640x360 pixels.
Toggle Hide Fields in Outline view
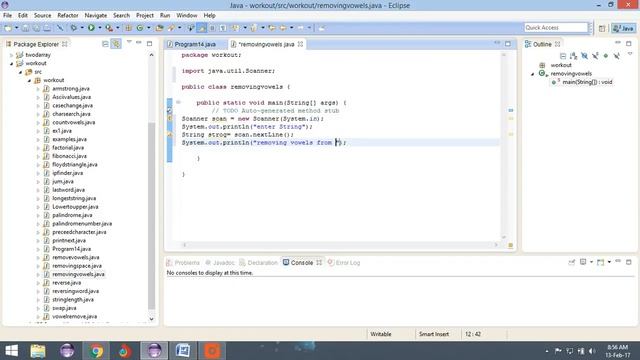click(584, 56)
